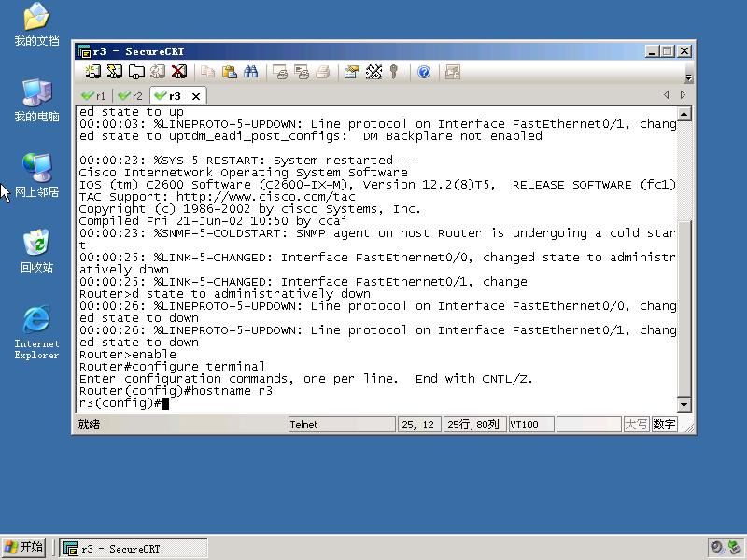Click the 数字 Num Lock status indicator

(x=664, y=425)
